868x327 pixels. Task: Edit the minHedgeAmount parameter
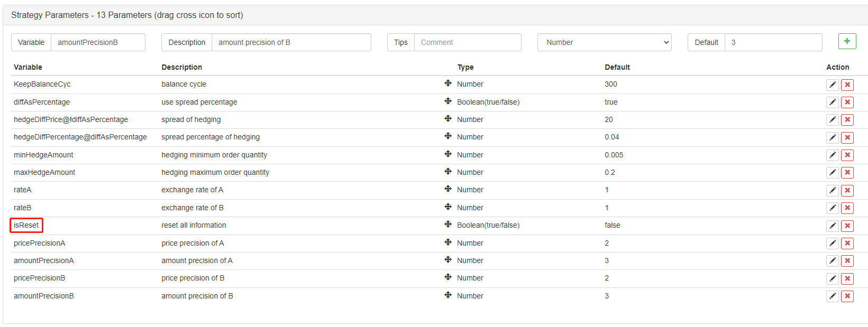tap(833, 155)
